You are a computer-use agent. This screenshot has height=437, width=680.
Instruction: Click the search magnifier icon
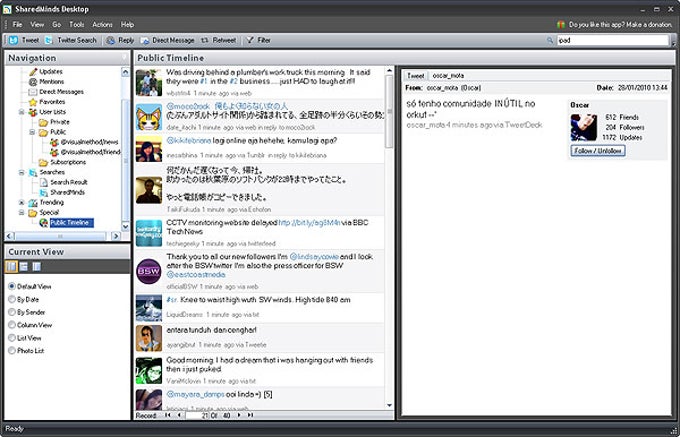coord(550,40)
